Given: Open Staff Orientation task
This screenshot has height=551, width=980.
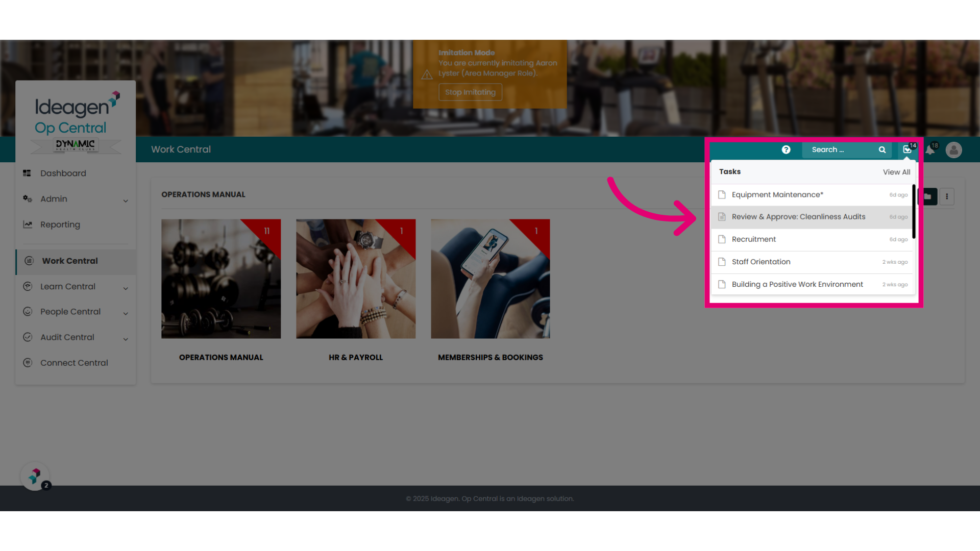Looking at the screenshot, I should [x=813, y=262].
